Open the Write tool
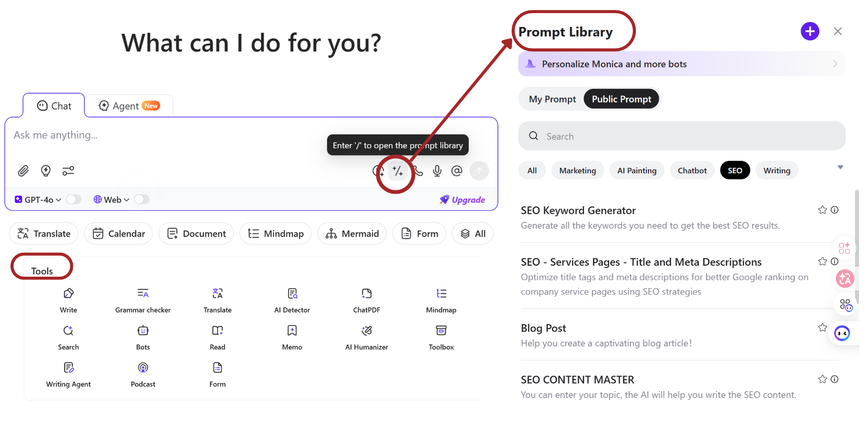The height and width of the screenshot is (443, 868). click(68, 300)
